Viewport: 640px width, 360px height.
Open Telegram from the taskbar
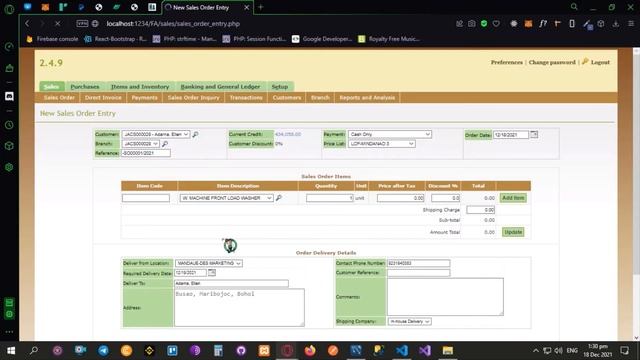click(103, 350)
